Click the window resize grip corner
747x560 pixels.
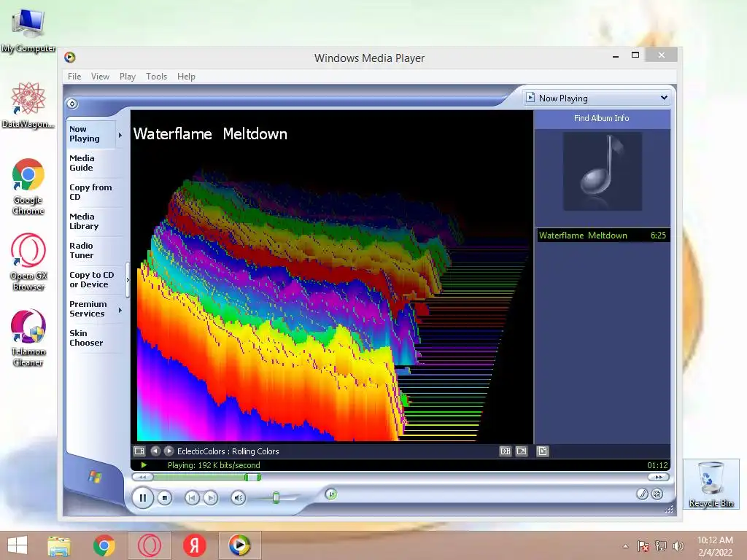coord(670,509)
